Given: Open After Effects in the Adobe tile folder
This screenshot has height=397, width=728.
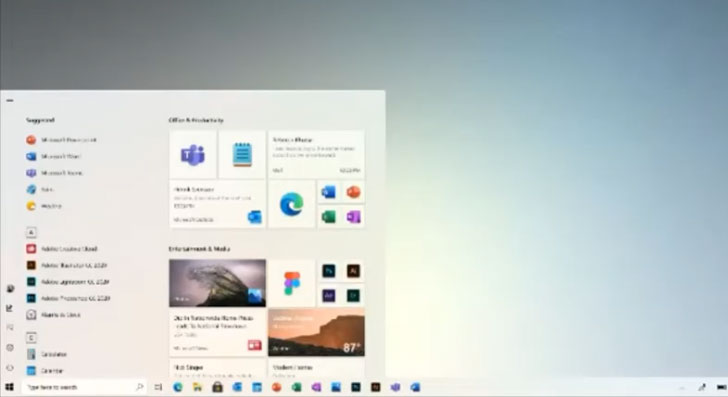Looking at the screenshot, I should coord(329,296).
